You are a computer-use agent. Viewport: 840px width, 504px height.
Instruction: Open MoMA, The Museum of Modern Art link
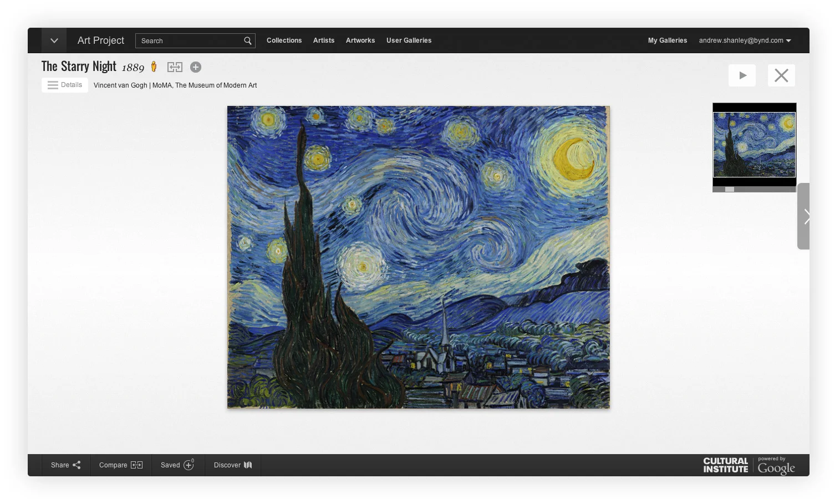pos(205,85)
